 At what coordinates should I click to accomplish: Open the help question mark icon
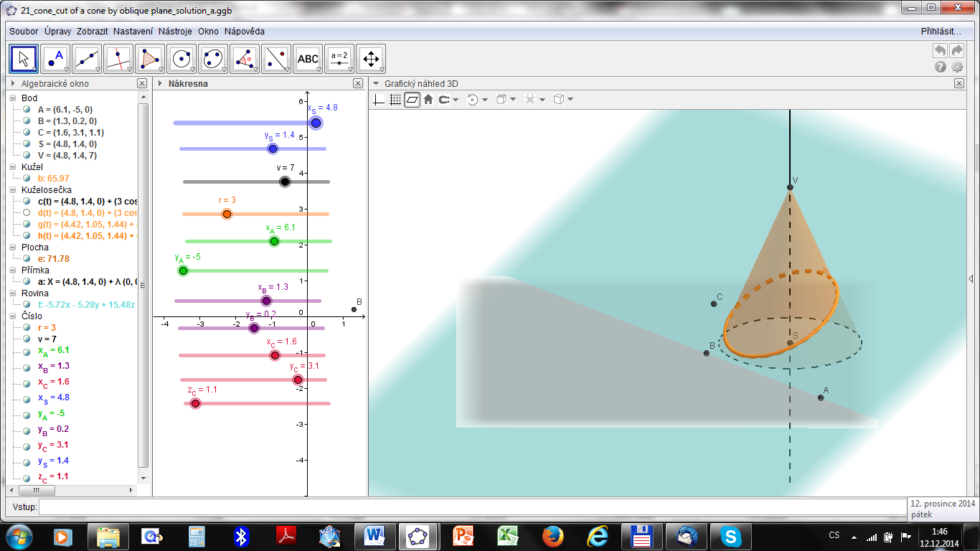941,67
